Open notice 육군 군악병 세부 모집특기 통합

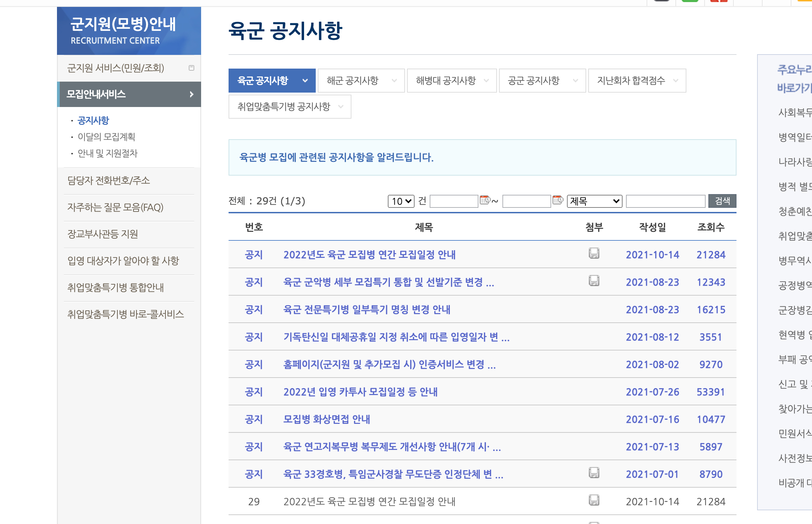click(x=389, y=282)
